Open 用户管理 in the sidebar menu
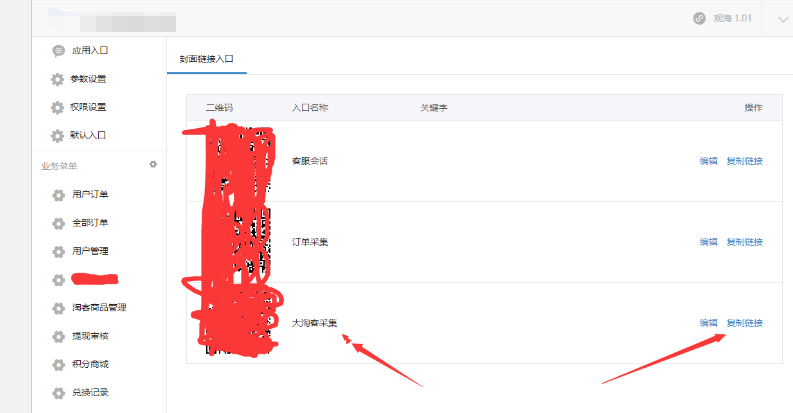 click(89, 251)
